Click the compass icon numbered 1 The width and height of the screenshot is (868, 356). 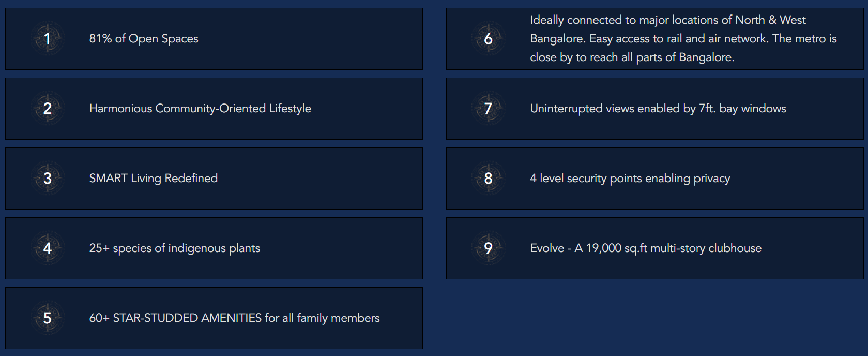tap(48, 39)
